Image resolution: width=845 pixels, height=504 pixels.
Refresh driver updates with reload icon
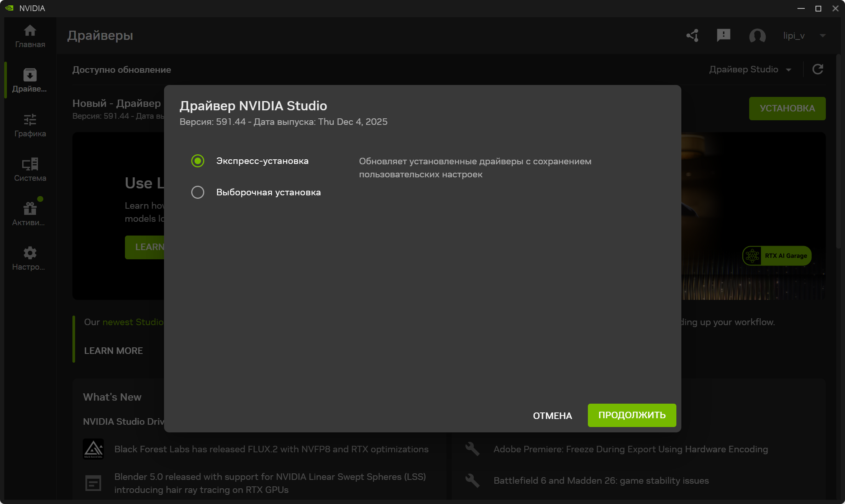[x=818, y=69]
